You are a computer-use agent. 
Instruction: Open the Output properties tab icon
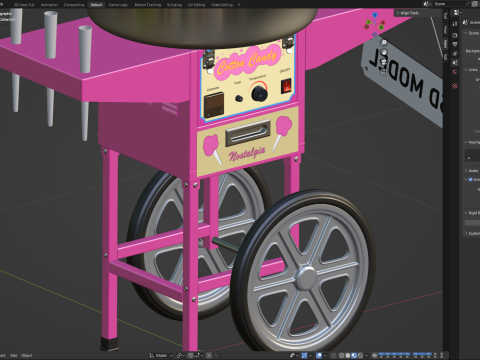tap(455, 44)
